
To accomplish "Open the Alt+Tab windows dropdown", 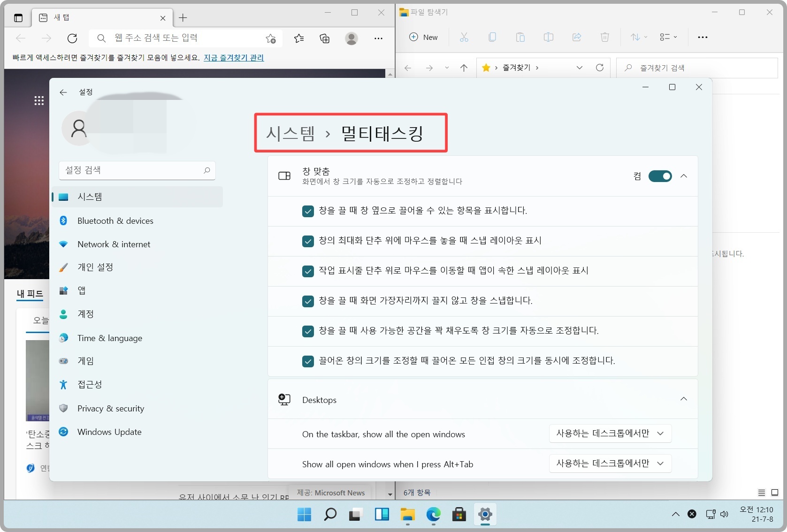I will 610,464.
